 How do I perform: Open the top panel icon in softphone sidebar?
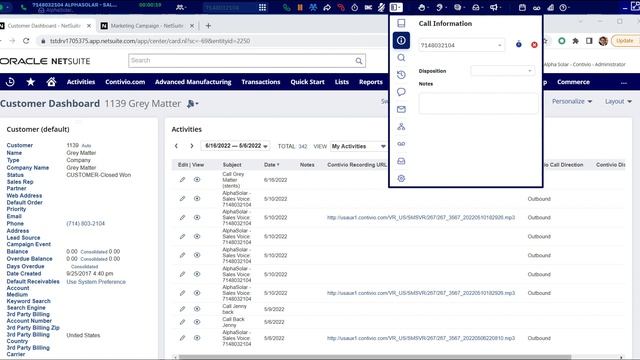(401, 23)
